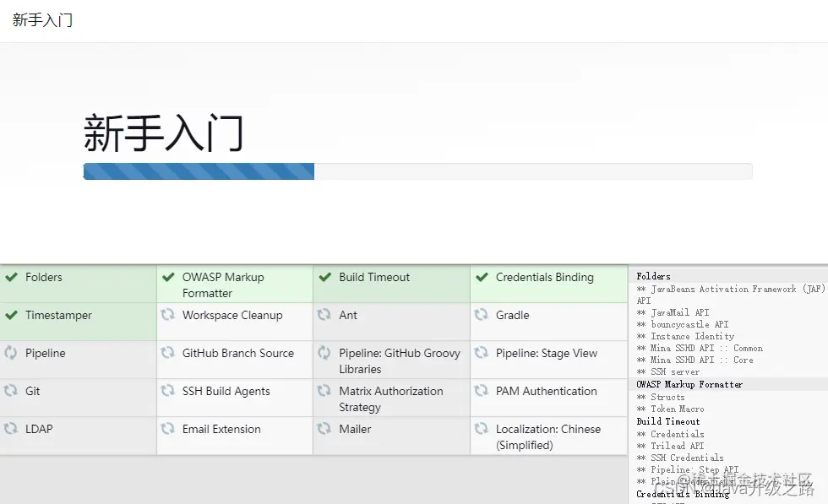Select the Localization: Chinese (Simplified) label

548,437
